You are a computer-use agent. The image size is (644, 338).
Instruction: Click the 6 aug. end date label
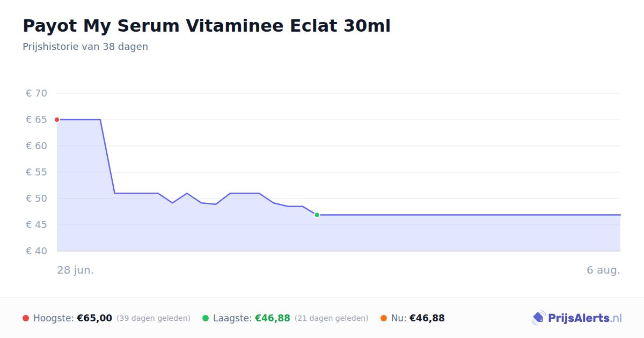(x=603, y=270)
